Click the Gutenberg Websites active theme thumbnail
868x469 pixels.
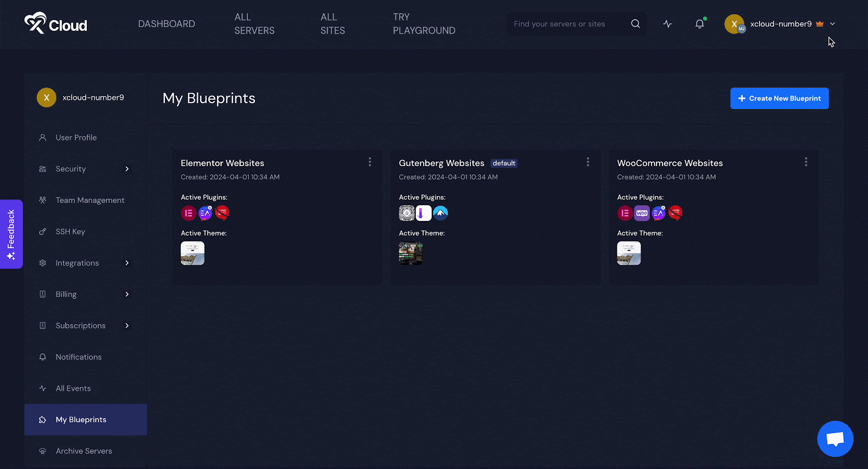point(411,253)
